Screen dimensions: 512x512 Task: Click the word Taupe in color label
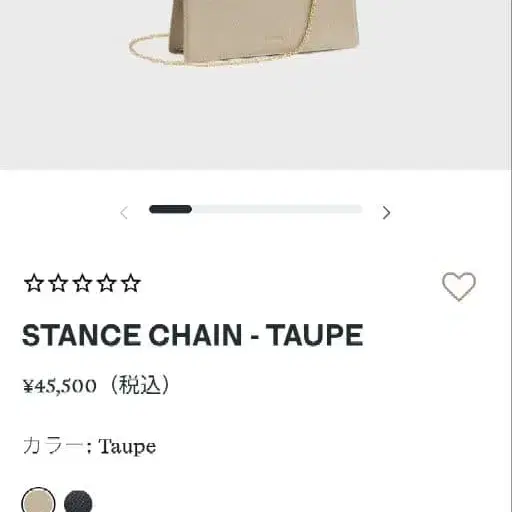click(x=127, y=447)
